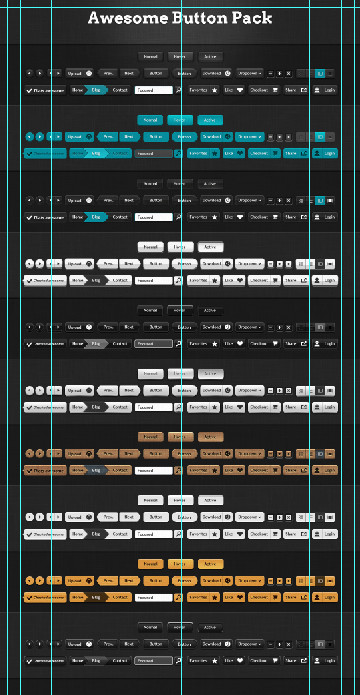Screen dimensions: 360x695
Task: Toggle the brown checkmark button
Action: coord(45,470)
